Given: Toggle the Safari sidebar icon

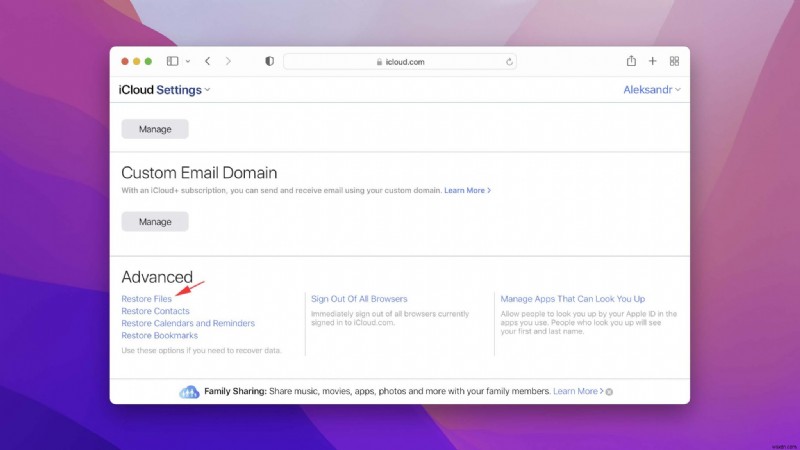Looking at the screenshot, I should point(172,61).
